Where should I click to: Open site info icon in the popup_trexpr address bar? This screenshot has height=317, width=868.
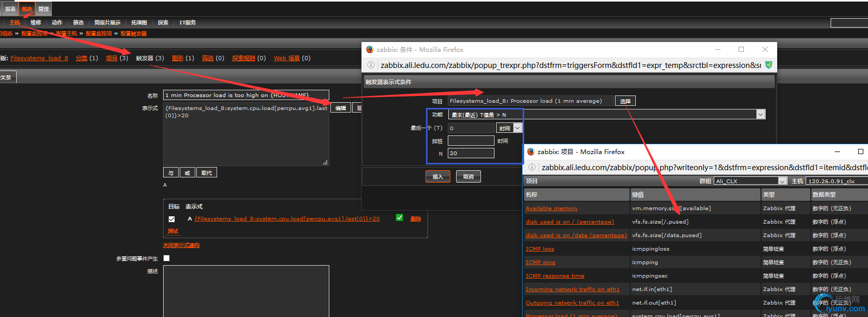tap(371, 65)
